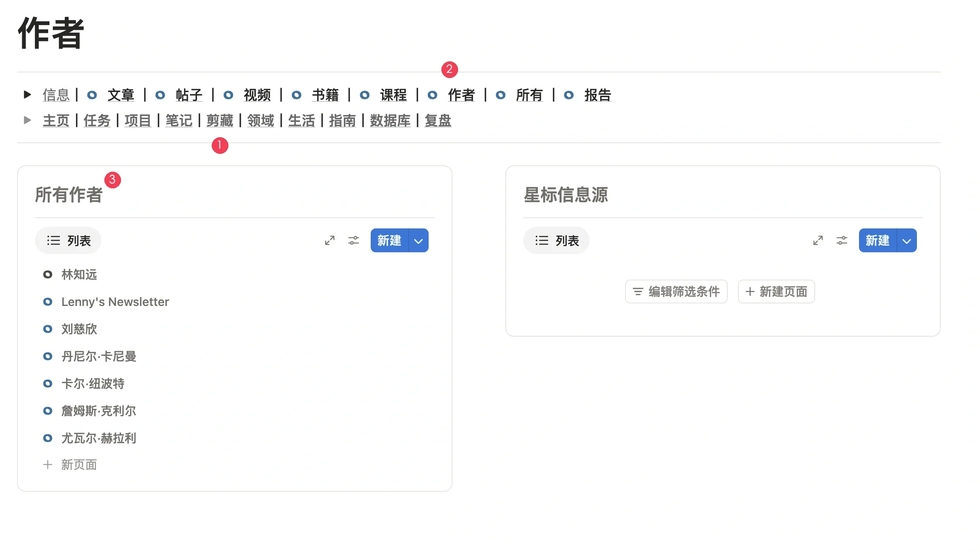Viewport: 980px width, 554px height.
Task: Click the icon beside 帖子 link
Action: [x=160, y=95]
